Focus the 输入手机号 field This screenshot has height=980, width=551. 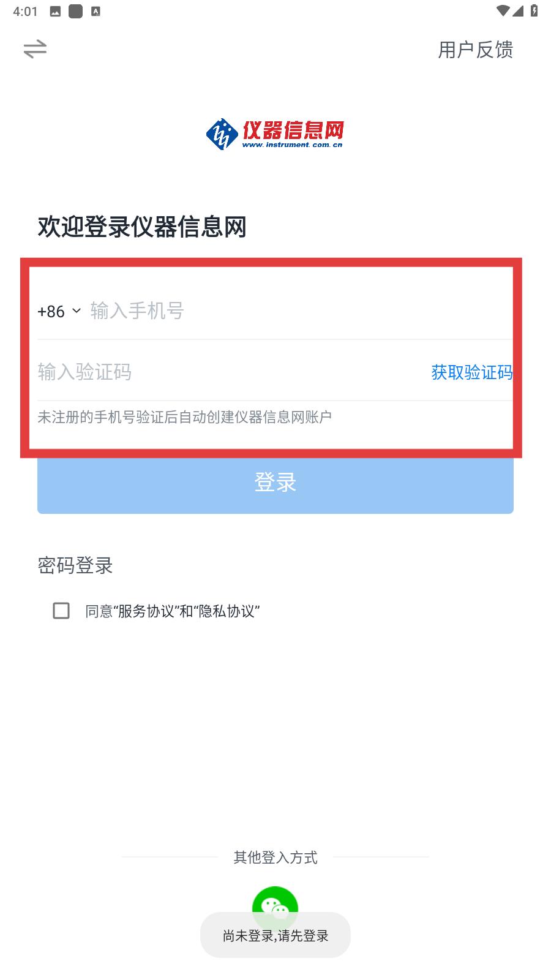pyautogui.click(x=300, y=311)
